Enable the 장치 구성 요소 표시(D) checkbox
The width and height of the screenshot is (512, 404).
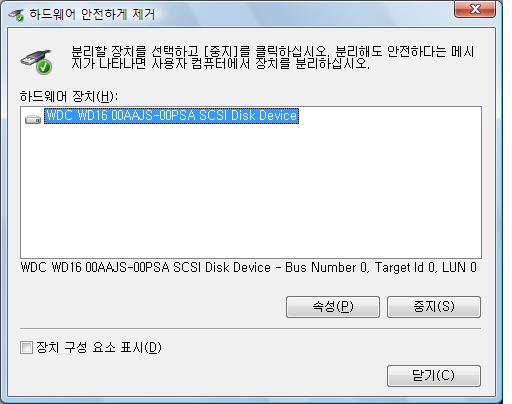coord(26,348)
